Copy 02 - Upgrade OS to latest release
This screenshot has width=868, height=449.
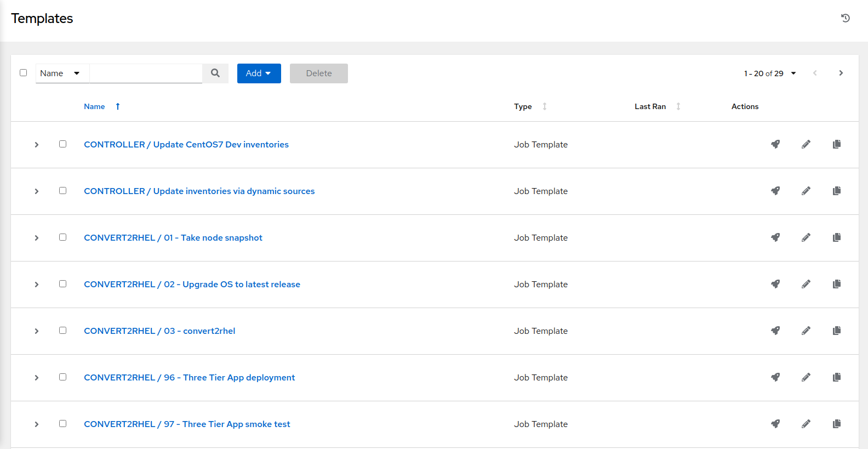point(837,284)
